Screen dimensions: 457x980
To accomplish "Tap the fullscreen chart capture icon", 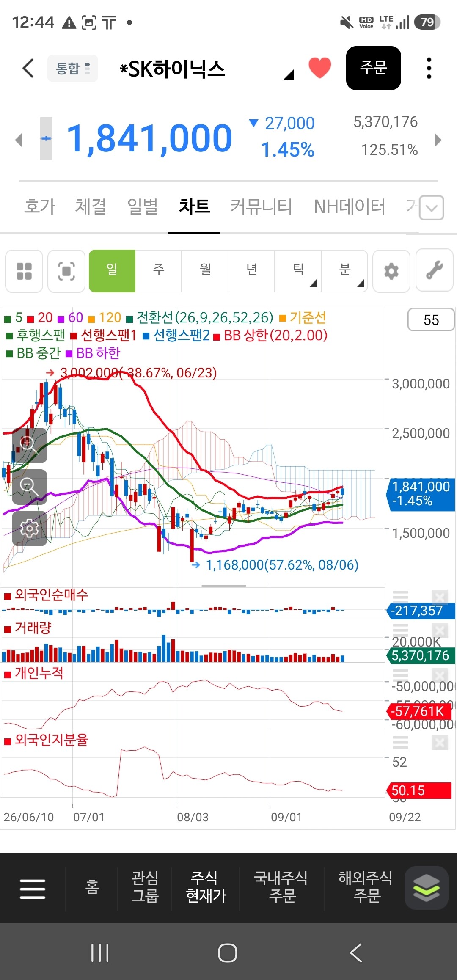I will pyautogui.click(x=66, y=271).
